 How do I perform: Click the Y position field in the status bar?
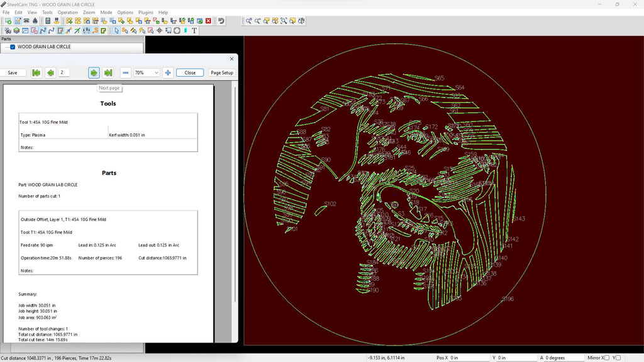516,358
